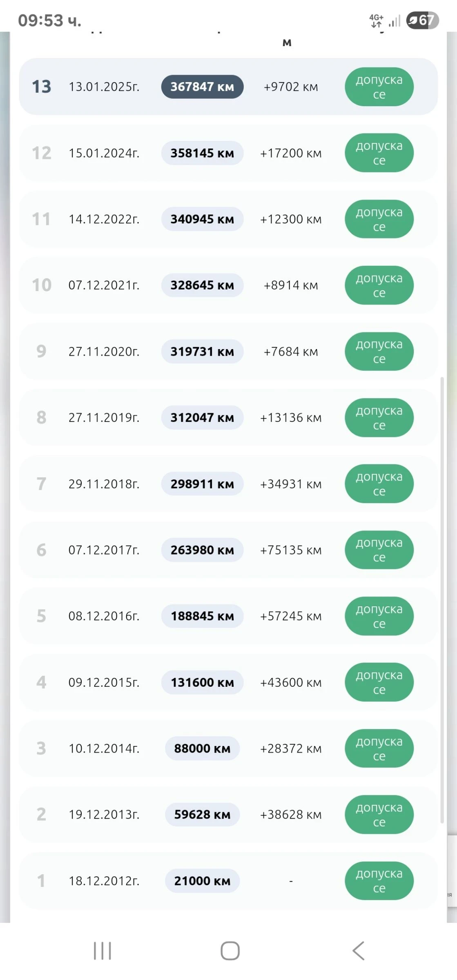Tap the +75135 км difference value
Viewport: 457px width, 980px height.
291,550
